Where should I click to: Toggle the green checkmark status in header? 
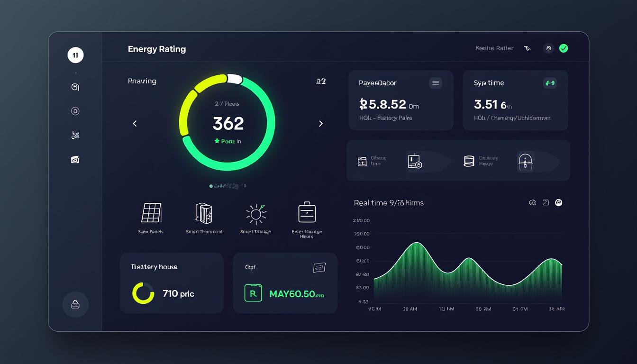[564, 48]
